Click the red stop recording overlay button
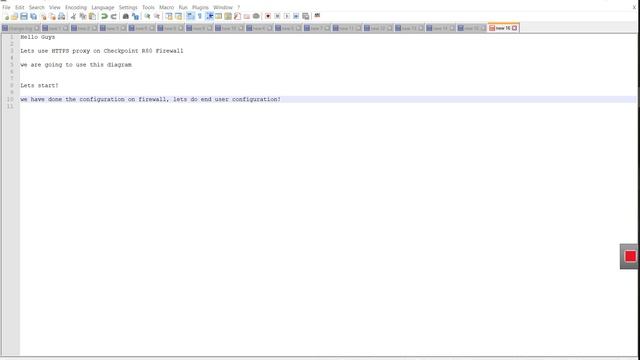 point(630,256)
